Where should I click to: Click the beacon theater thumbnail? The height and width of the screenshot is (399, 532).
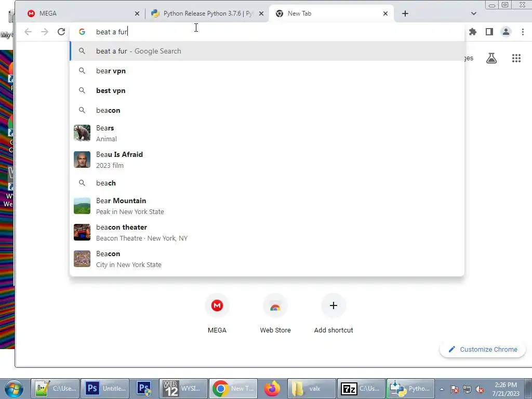[82, 232]
